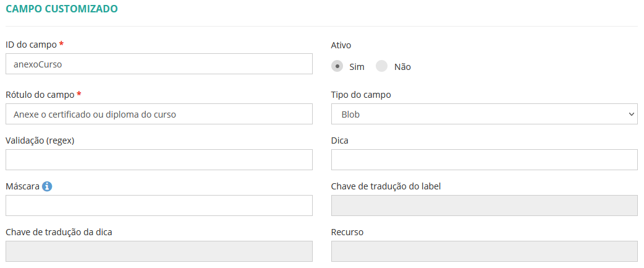The width and height of the screenshot is (644, 268).
Task: Focus the Rótulo do campo text box
Action: point(159,114)
